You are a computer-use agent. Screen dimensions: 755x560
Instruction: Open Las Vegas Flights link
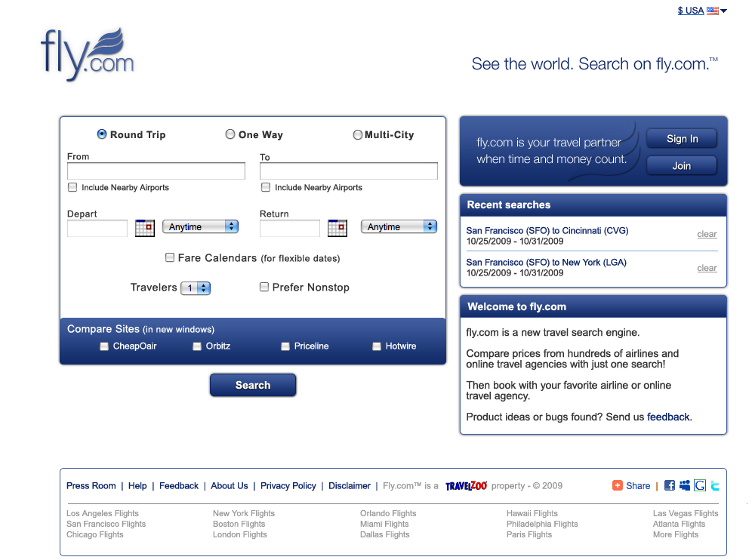686,513
